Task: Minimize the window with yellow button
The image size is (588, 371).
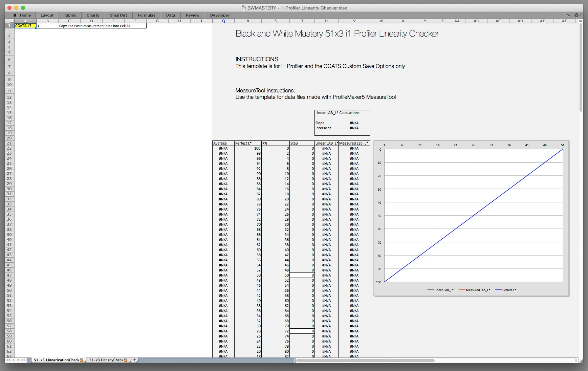Action: pos(16,8)
